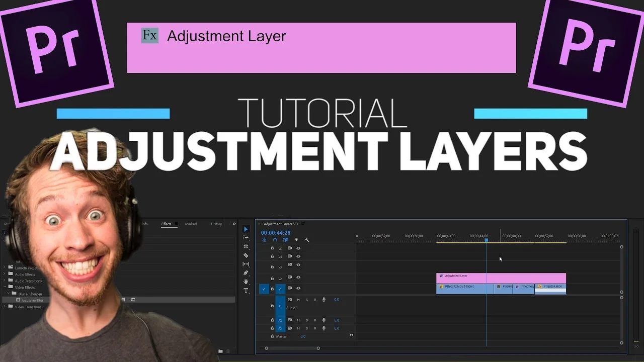Select the Gaussian Blur effect
The width and height of the screenshot is (644, 362).
32,300
